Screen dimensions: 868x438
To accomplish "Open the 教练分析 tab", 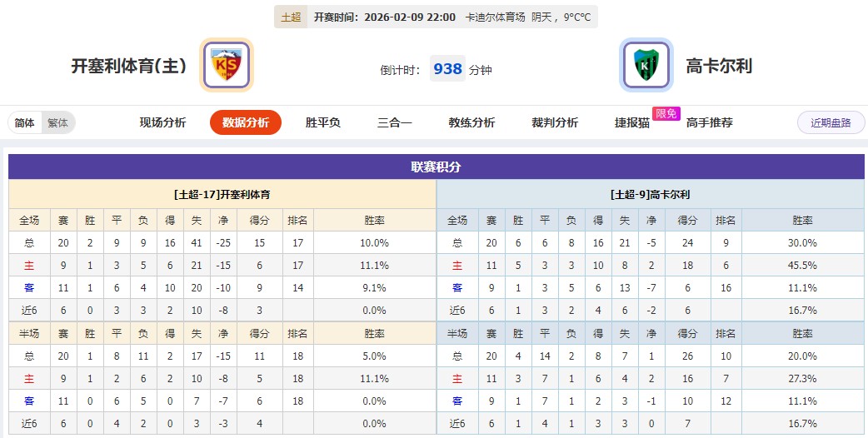I will (x=471, y=122).
